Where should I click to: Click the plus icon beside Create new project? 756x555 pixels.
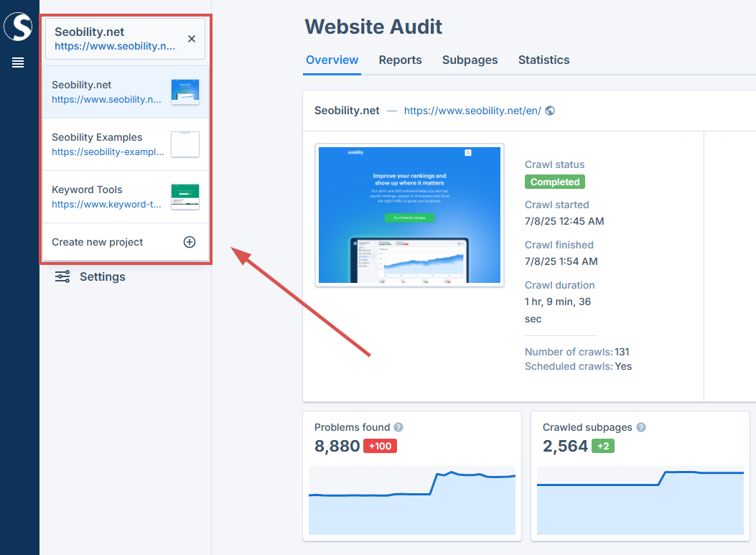pos(190,242)
